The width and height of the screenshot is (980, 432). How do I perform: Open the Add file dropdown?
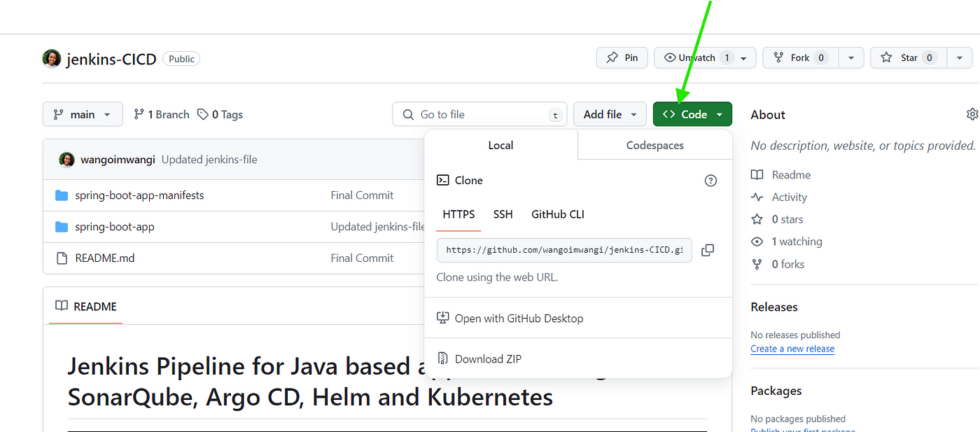(x=610, y=114)
